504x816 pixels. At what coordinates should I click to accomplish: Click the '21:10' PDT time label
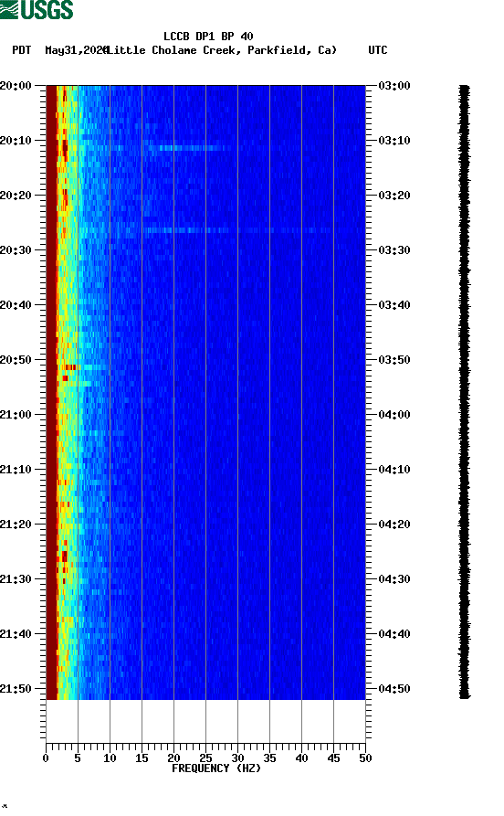(x=16, y=470)
